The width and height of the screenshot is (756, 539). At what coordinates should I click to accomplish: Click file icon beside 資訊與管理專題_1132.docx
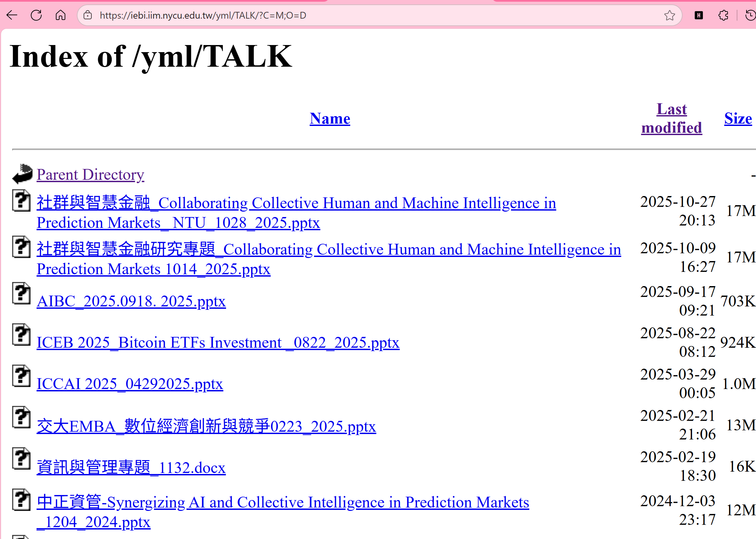21,458
